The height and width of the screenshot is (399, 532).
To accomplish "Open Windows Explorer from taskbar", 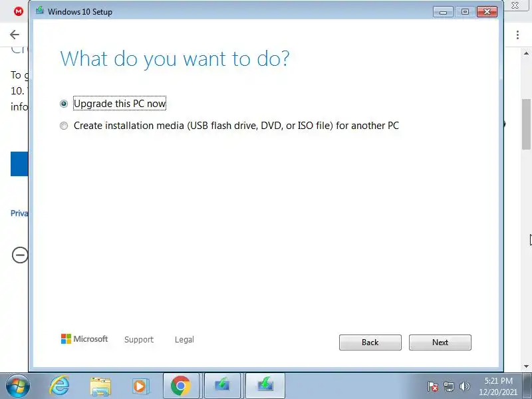I will (100, 386).
